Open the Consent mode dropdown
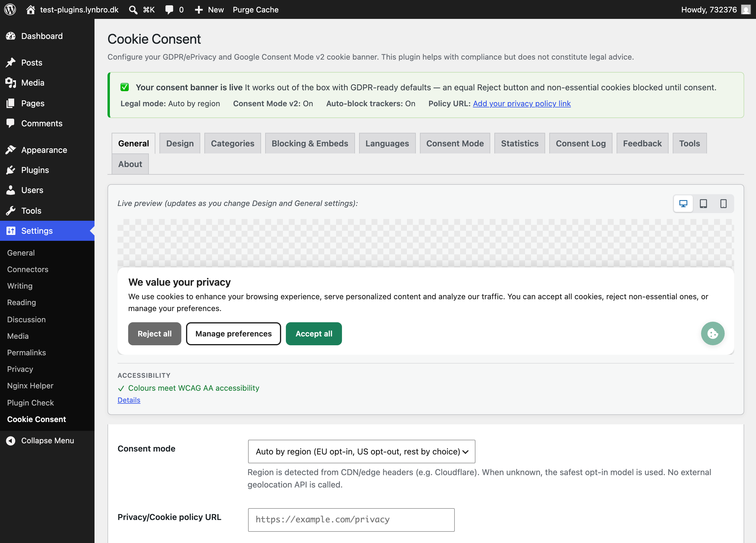This screenshot has width=756, height=543. click(x=361, y=452)
